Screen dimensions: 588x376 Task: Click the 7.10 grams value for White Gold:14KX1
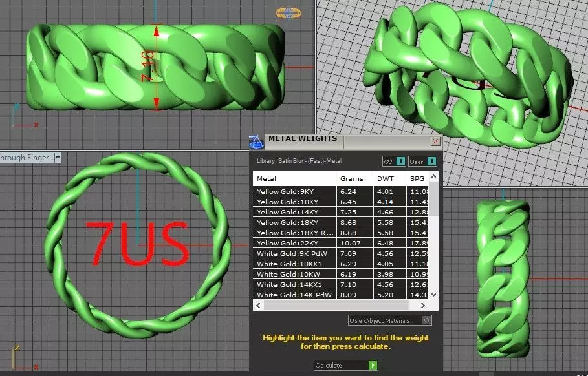348,284
